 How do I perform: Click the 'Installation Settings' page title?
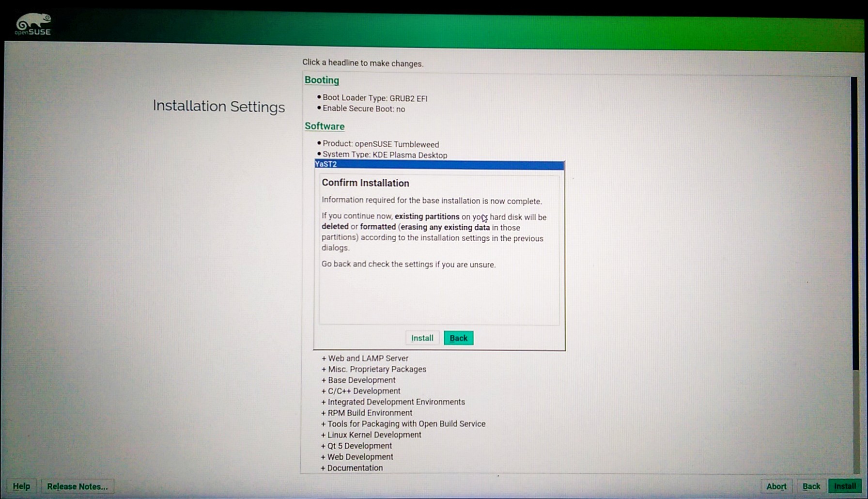point(218,106)
